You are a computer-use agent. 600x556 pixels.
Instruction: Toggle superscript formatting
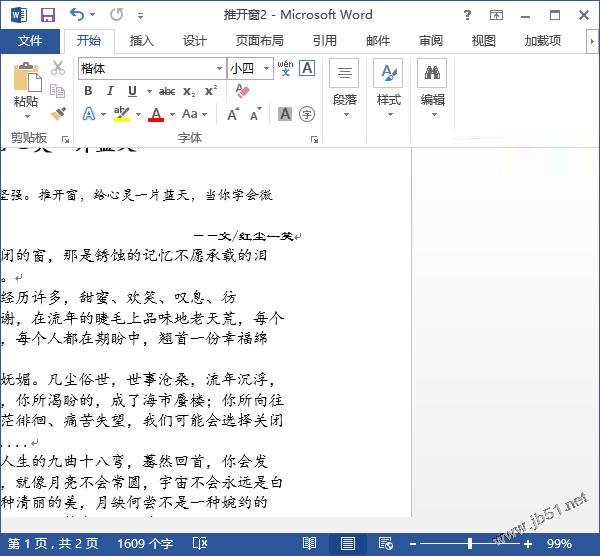click(211, 91)
